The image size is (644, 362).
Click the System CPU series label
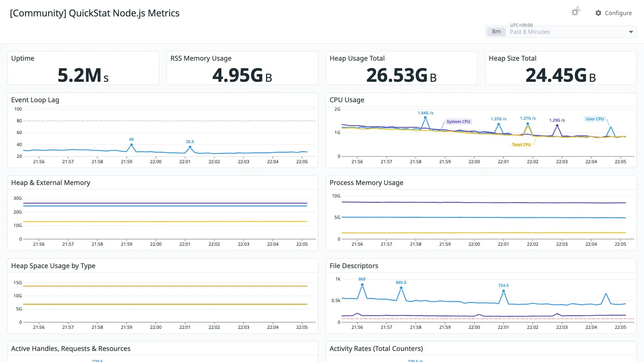(458, 122)
